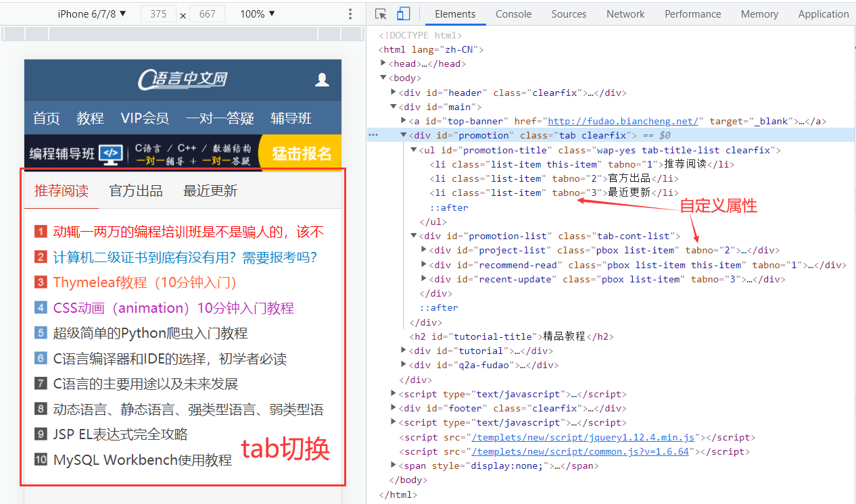This screenshot has width=856, height=504.
Task: Click the fudao.biancheng.net href link
Action: 622,121
